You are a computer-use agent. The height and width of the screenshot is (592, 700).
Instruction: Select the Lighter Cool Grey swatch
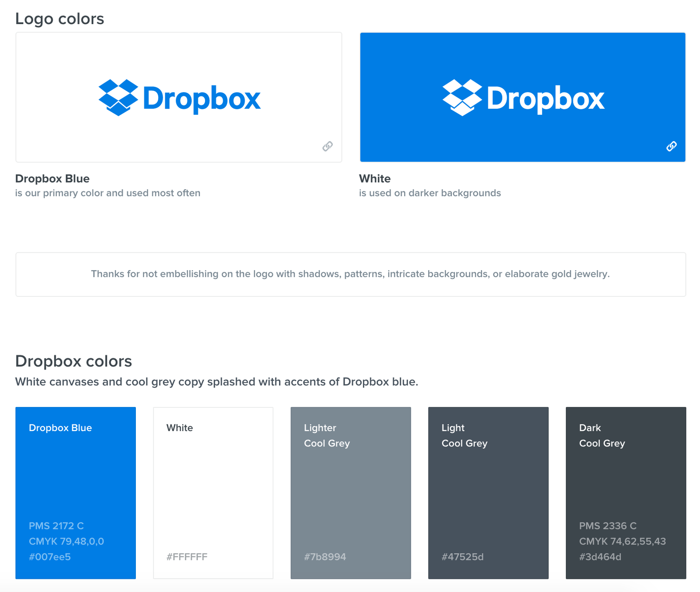351,493
